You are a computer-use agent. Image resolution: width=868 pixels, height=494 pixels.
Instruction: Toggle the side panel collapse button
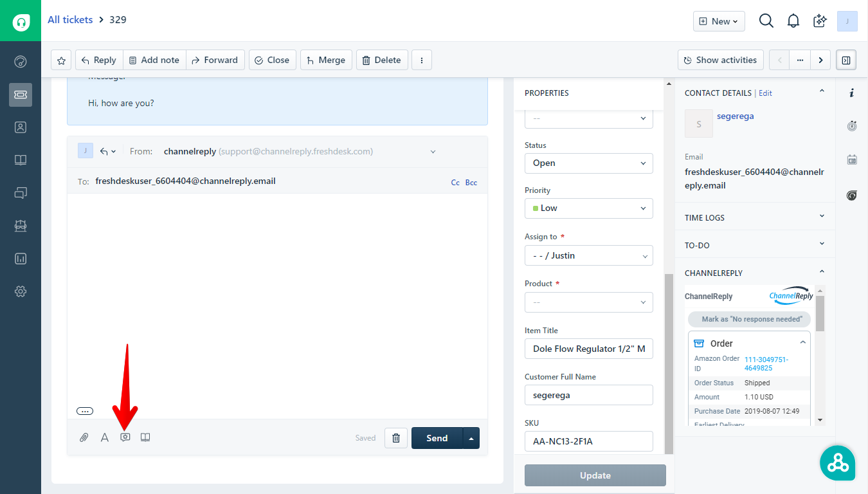(846, 60)
